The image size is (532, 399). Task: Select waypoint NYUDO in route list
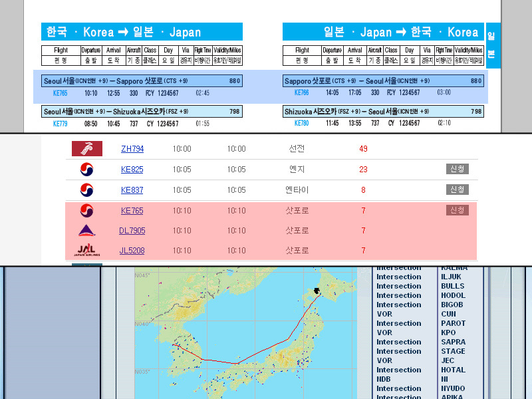coord(453,388)
